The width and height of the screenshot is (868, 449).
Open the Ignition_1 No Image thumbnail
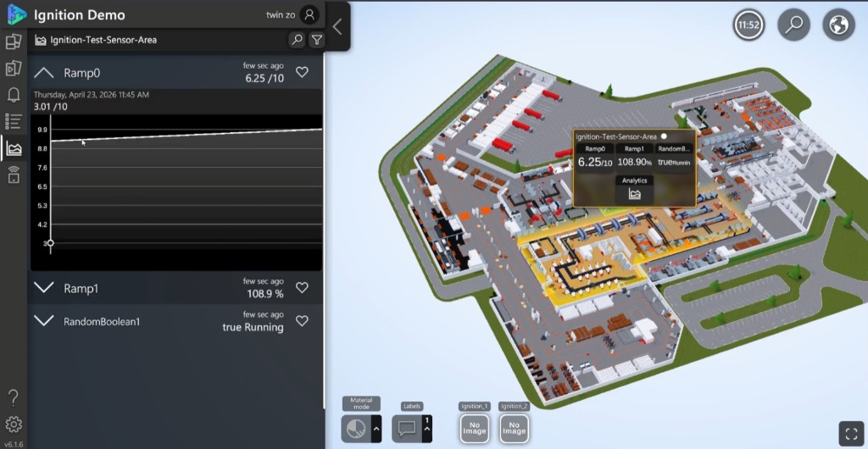tap(475, 429)
